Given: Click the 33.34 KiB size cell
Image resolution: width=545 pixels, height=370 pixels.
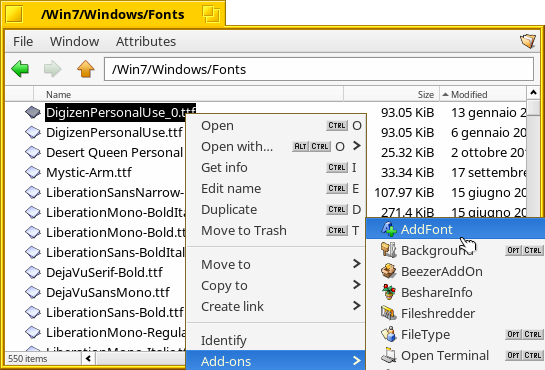Looking at the screenshot, I should coord(407,172).
